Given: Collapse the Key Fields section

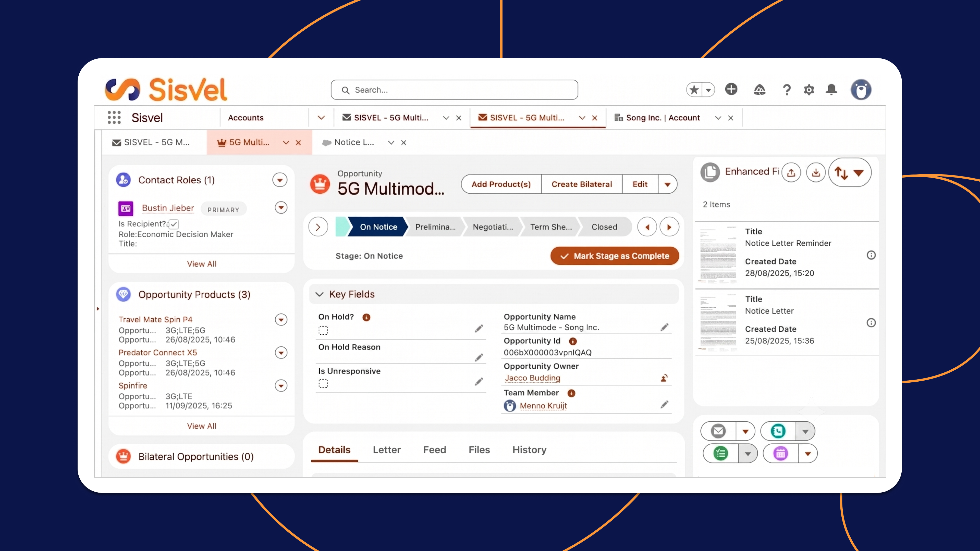Looking at the screenshot, I should (320, 294).
